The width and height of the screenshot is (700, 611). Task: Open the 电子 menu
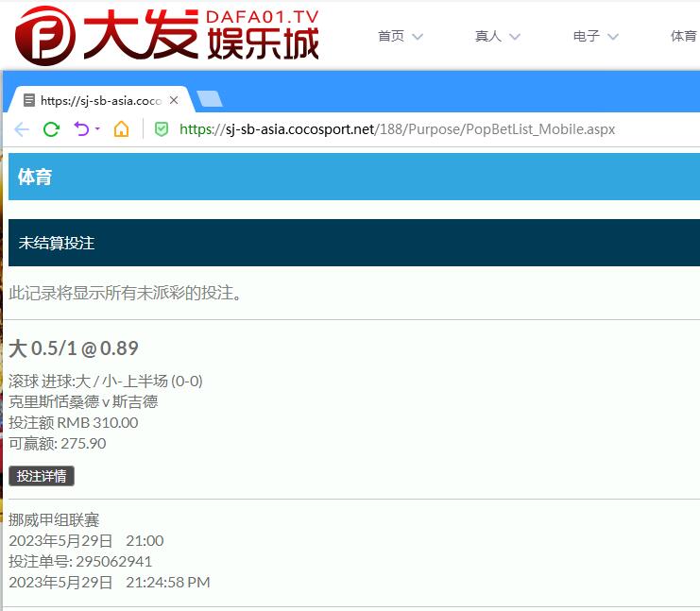pyautogui.click(x=586, y=36)
